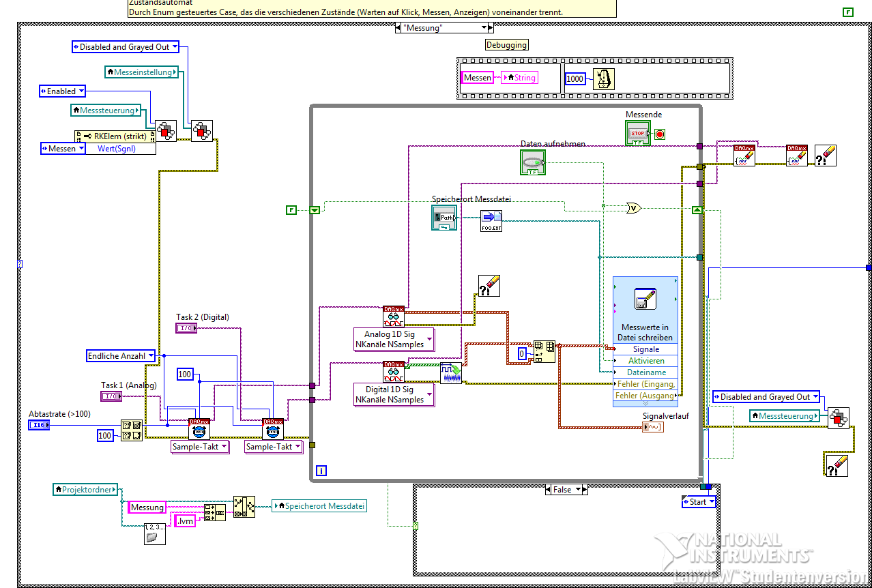The height and width of the screenshot is (588, 872).
Task: Click the Clear Errors icon inside the loop
Action: click(x=490, y=285)
